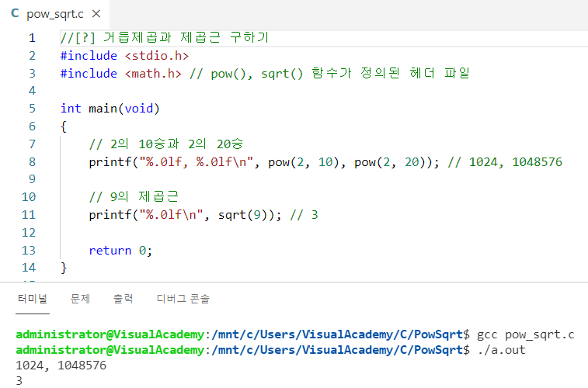
Task: Close the pow_sqrt.c editor tab
Action: pyautogui.click(x=96, y=14)
